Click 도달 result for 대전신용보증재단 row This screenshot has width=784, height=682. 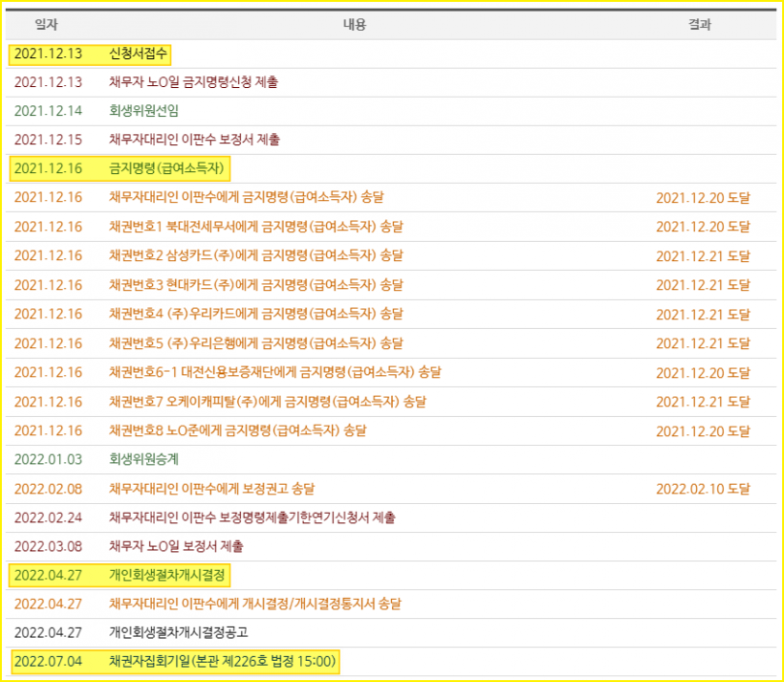703,373
